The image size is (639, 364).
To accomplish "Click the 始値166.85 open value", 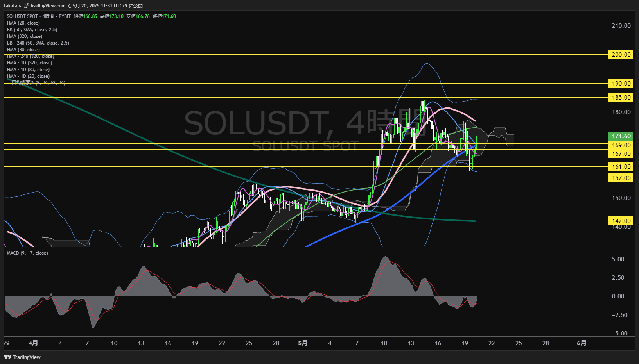I will 85,16.
